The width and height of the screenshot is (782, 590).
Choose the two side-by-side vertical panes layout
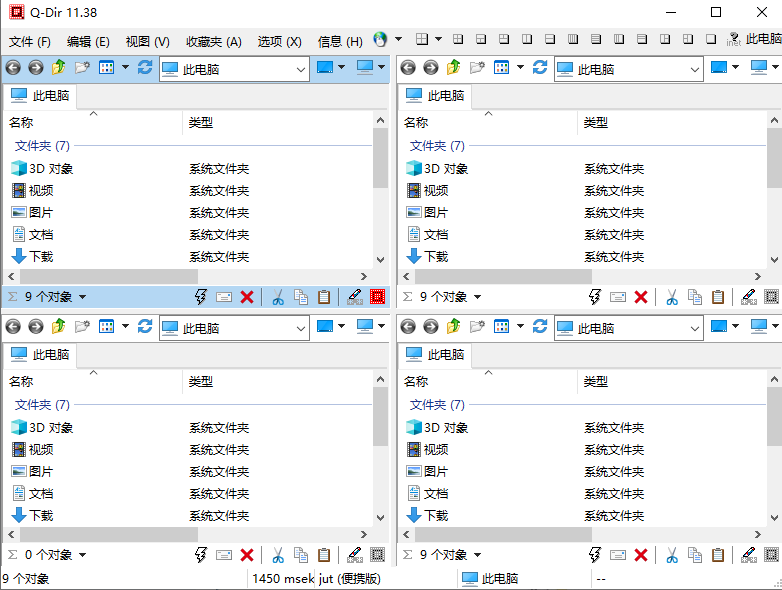tap(527, 39)
